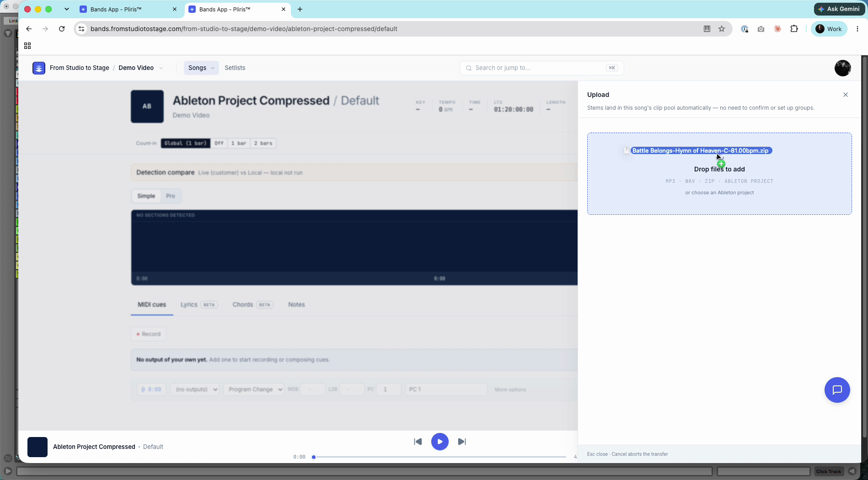
Task: Open Chrome three-dot menu
Action: pyautogui.click(x=857, y=29)
